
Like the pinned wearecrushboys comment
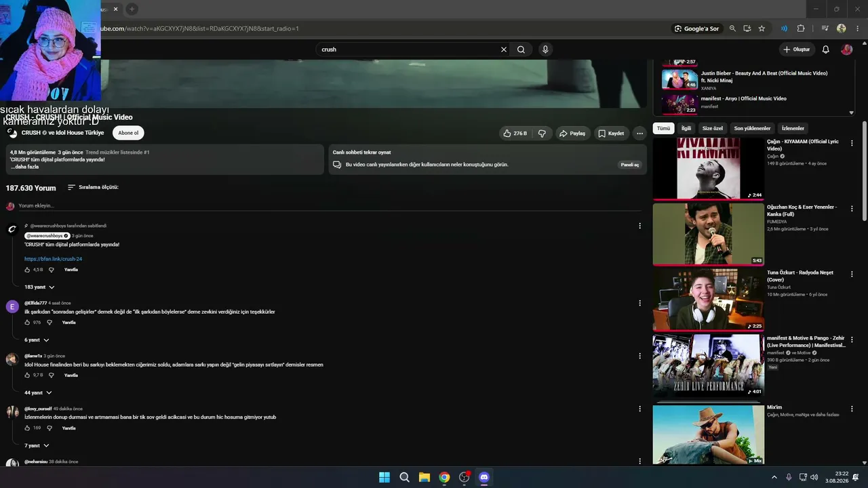pyautogui.click(x=28, y=270)
